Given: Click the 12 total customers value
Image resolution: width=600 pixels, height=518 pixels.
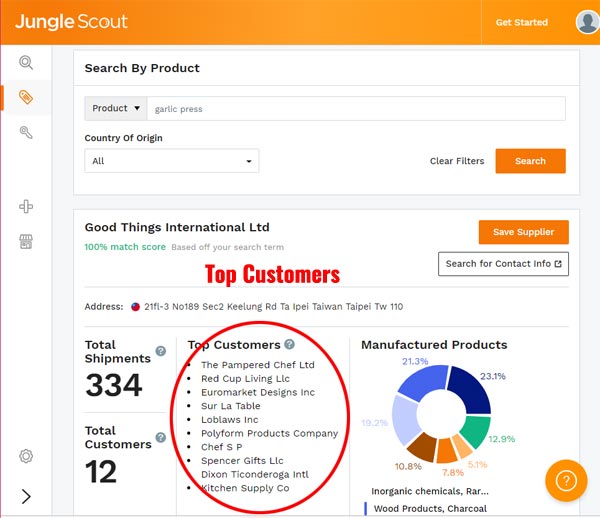Looking at the screenshot, I should point(101,472).
